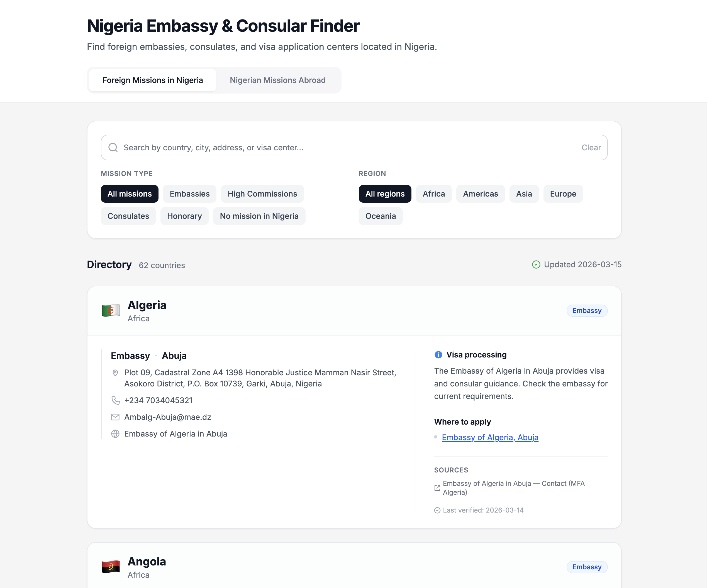Switch to Nigerian Missions Abroad tab
This screenshot has width=707, height=588.
(278, 80)
